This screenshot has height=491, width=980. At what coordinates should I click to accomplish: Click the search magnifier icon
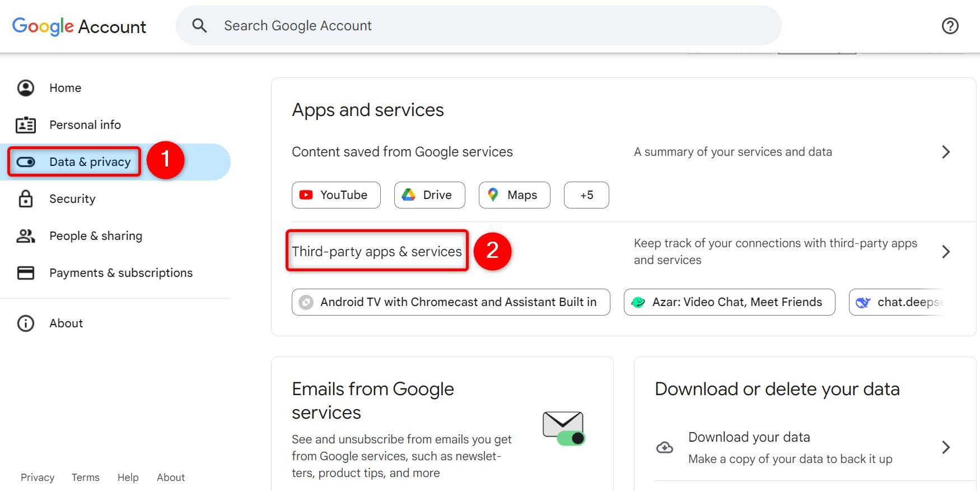click(x=199, y=26)
